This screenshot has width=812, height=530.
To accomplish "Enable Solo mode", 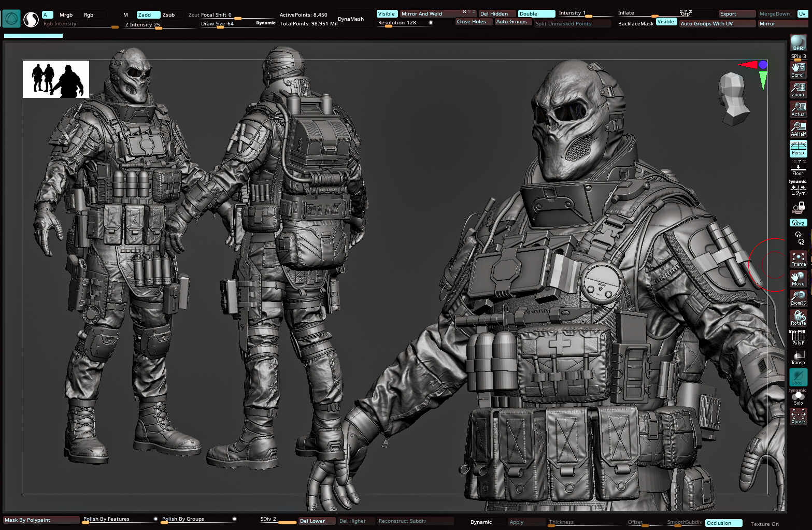I will click(x=798, y=397).
